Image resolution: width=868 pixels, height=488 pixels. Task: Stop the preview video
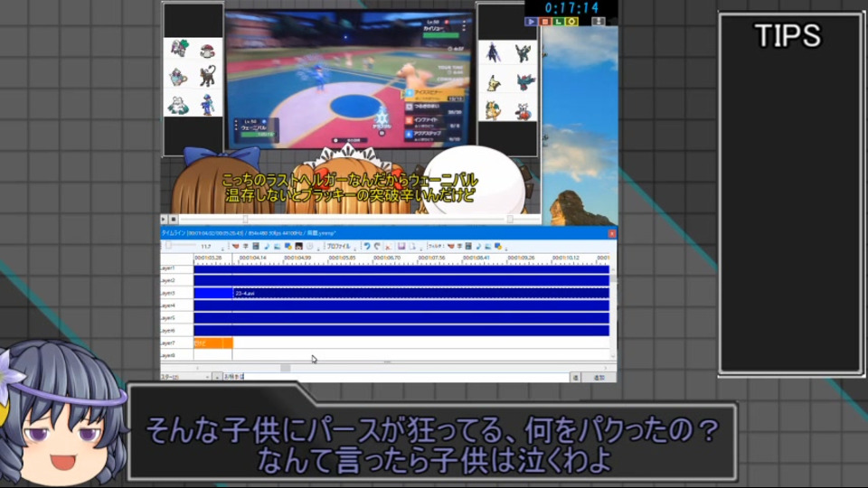(x=174, y=219)
